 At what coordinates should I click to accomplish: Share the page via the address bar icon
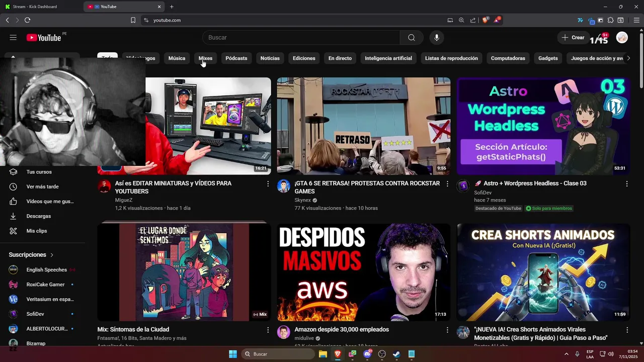(x=473, y=20)
